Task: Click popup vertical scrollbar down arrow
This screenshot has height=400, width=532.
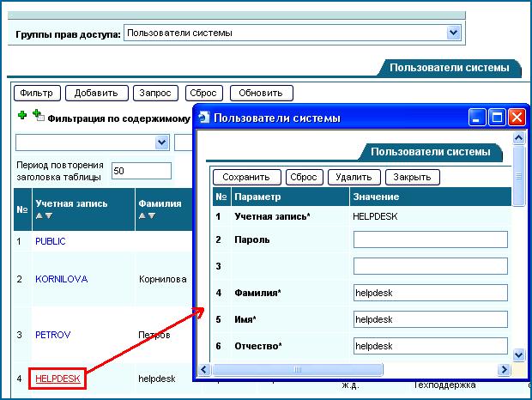Action: [519, 355]
